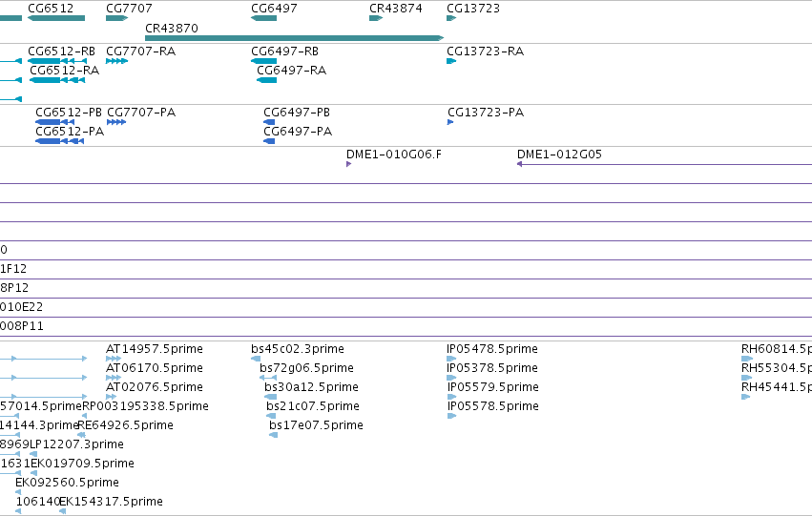This screenshot has width=812, height=516.
Task: Select the CG7707 gene arrow
Action: pos(116,18)
